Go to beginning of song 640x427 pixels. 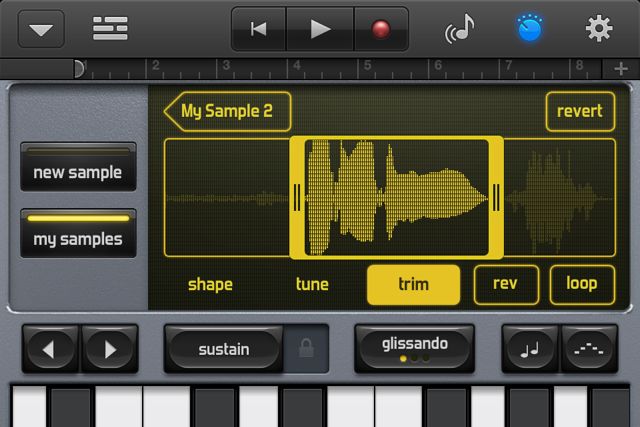(x=259, y=29)
